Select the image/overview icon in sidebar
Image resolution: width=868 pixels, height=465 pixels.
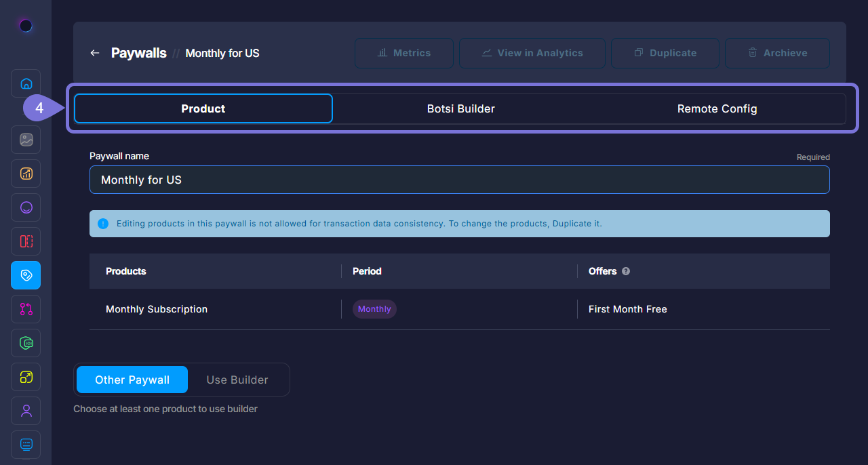25,140
